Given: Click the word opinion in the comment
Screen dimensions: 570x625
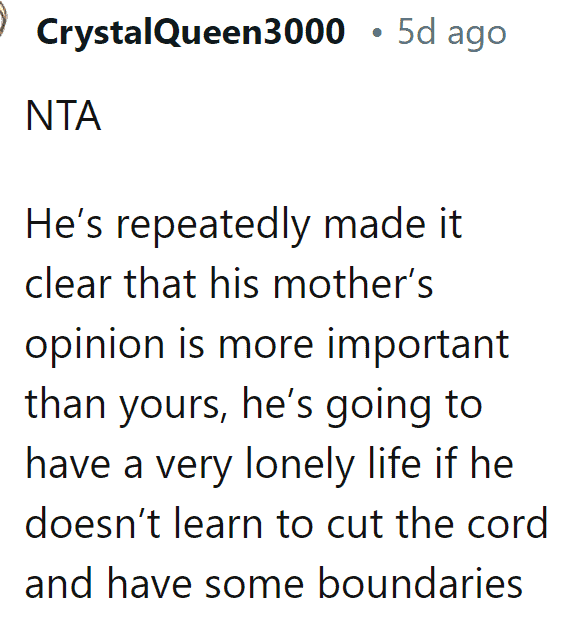Looking at the screenshot, I should click(94, 346).
